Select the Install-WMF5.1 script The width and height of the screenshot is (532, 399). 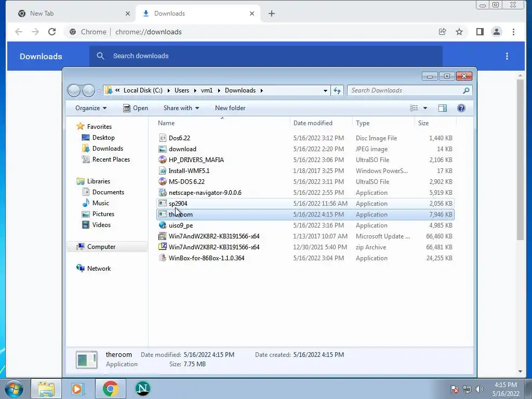click(305, 170)
